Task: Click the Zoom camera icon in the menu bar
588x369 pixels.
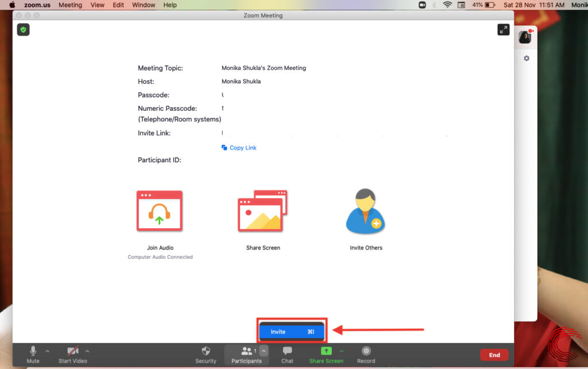Action: pyautogui.click(x=422, y=5)
